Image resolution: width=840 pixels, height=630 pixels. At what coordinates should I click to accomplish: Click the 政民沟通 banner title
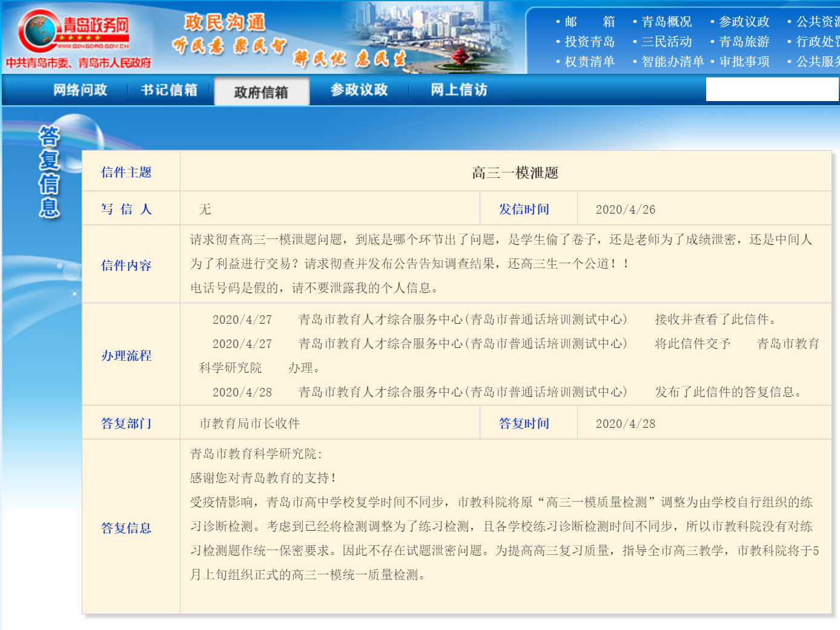tap(225, 22)
